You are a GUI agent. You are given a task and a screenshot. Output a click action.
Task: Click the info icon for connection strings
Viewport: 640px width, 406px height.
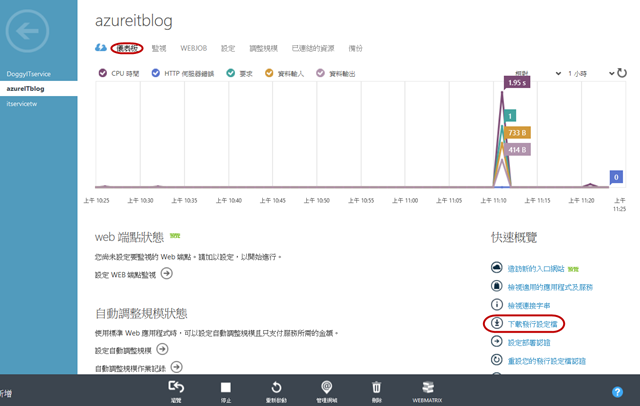(496, 304)
